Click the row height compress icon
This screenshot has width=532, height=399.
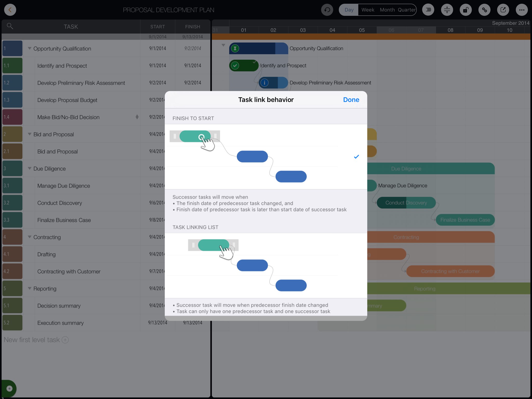coord(447,10)
